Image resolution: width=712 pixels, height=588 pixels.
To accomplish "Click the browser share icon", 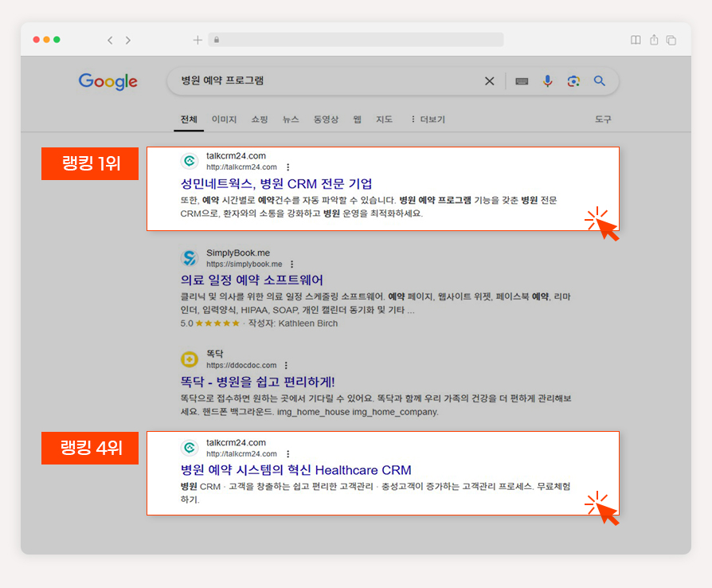I will 654,40.
